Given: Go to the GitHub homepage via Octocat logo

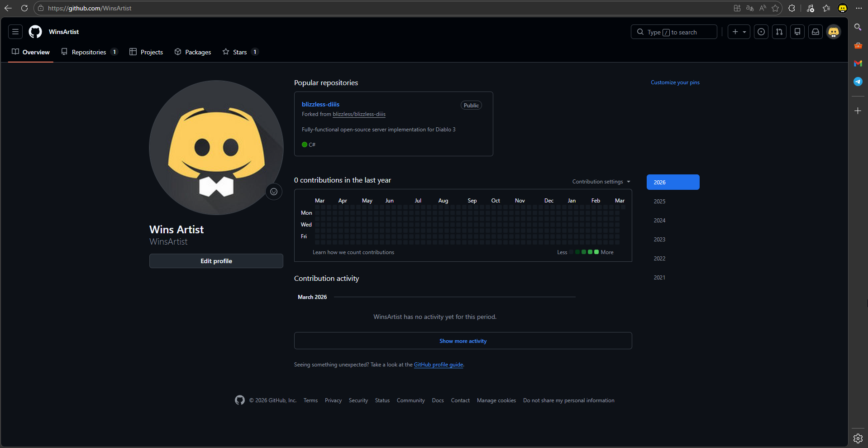Looking at the screenshot, I should tap(35, 32).
